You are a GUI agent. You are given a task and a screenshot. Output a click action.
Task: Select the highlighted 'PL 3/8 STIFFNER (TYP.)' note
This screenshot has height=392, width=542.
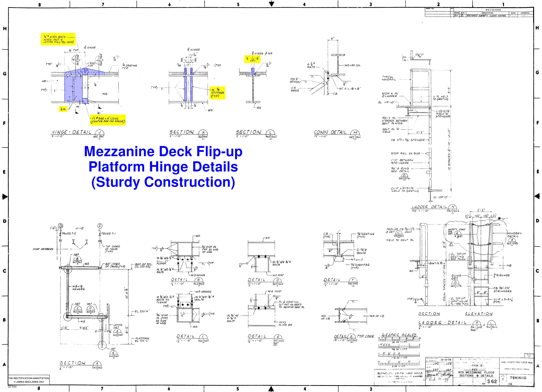217,93
